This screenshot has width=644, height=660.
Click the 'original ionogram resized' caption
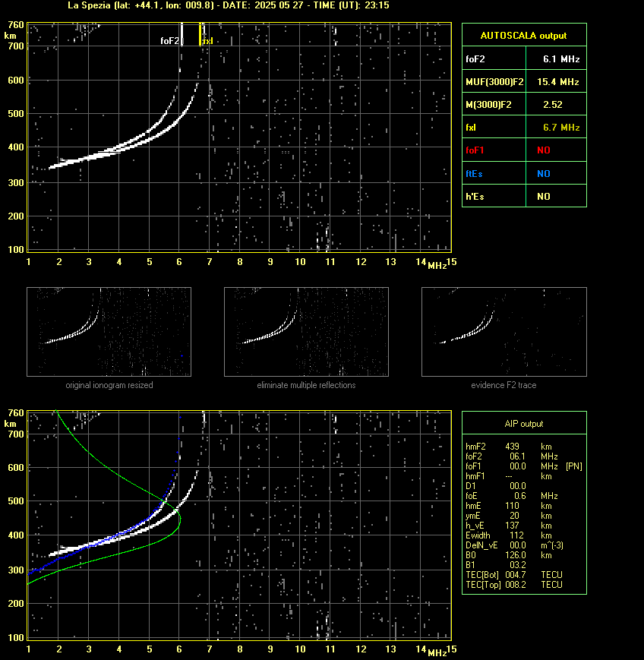click(109, 385)
